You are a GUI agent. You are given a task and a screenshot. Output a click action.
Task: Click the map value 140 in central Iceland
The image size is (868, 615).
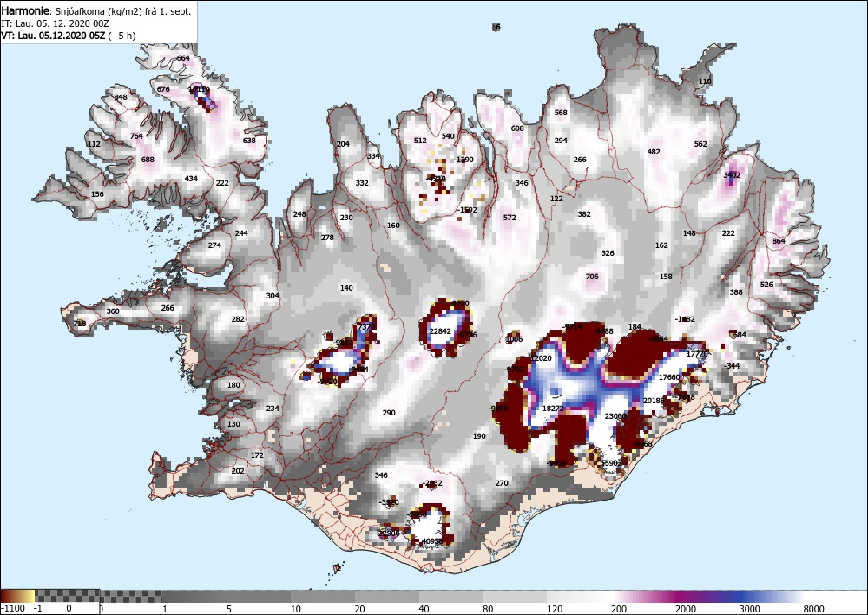click(x=346, y=288)
